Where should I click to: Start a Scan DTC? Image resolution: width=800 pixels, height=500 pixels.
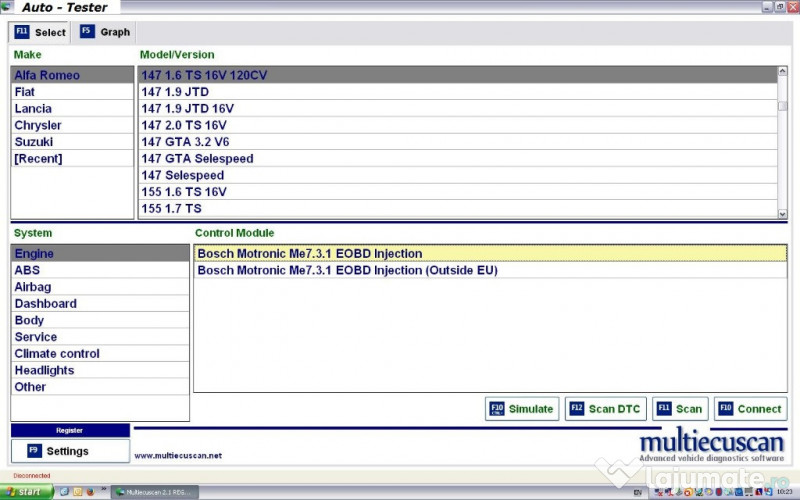(606, 409)
